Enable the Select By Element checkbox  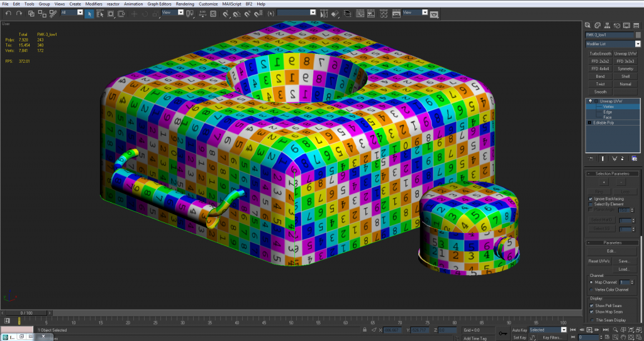[591, 204]
